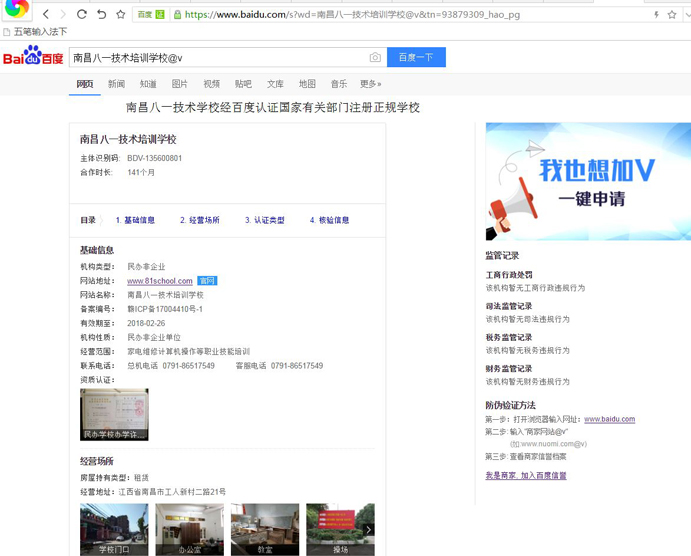Click the 141个月 cooperation duration text
This screenshot has height=556, width=691.
[x=141, y=172]
